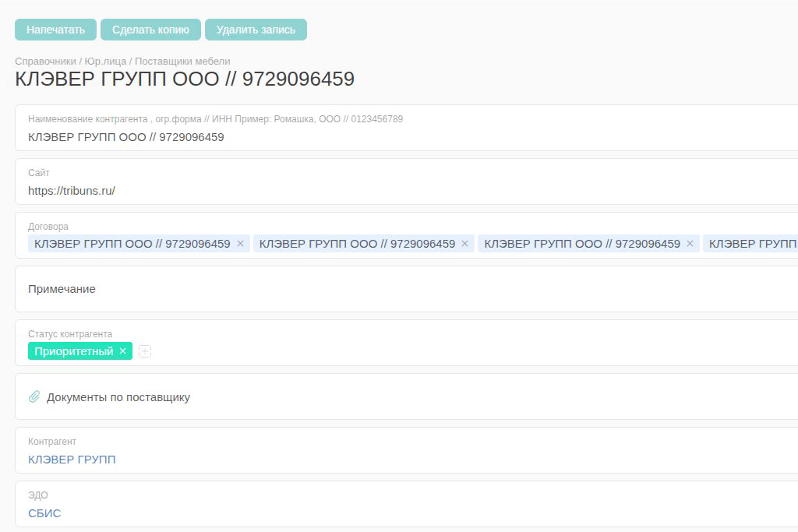Open Поставщики мебели breadcrumb

coord(182,61)
